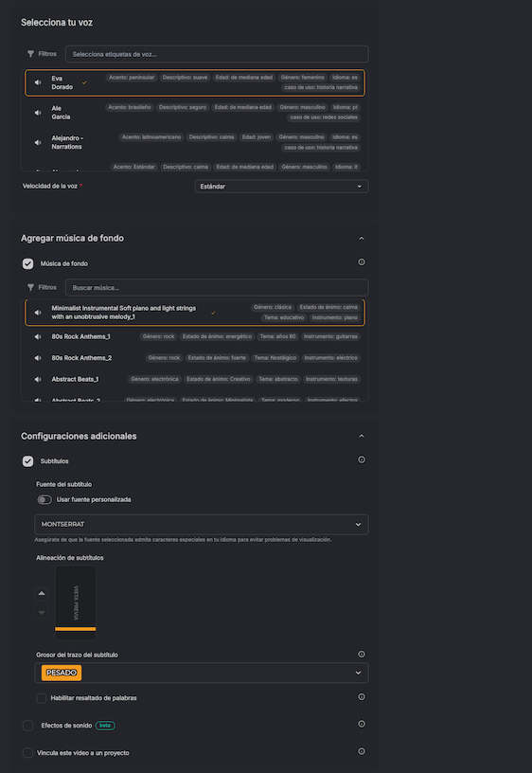The height and width of the screenshot is (773, 532).
Task: Open the MONTSERRAT font dropdown
Action: coord(202,525)
